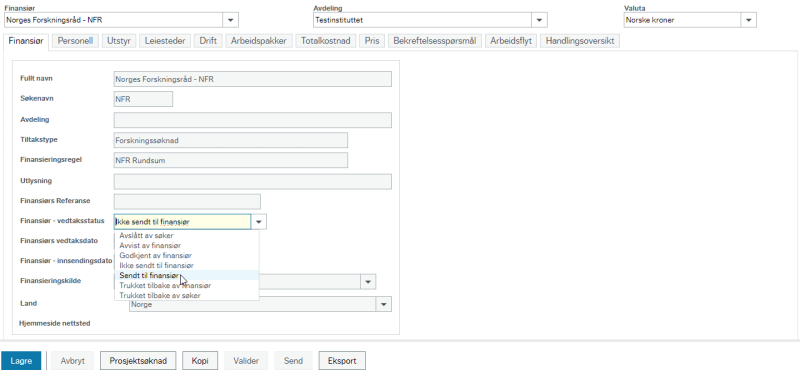This screenshot has height=375, width=800.
Task: Open the Finansiør dropdown arrow at top
Action: (x=230, y=20)
